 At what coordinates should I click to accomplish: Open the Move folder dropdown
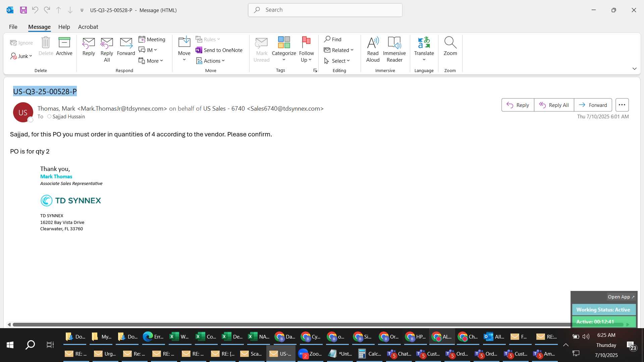[184, 49]
